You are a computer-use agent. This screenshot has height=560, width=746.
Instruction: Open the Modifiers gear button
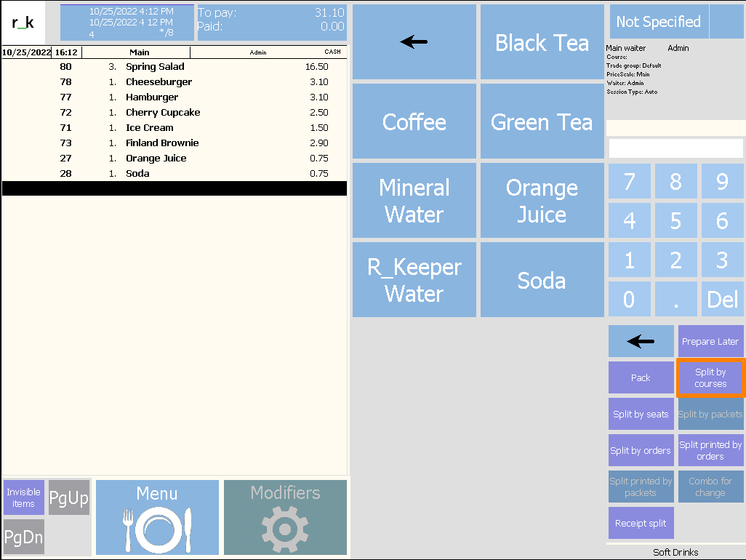285,517
